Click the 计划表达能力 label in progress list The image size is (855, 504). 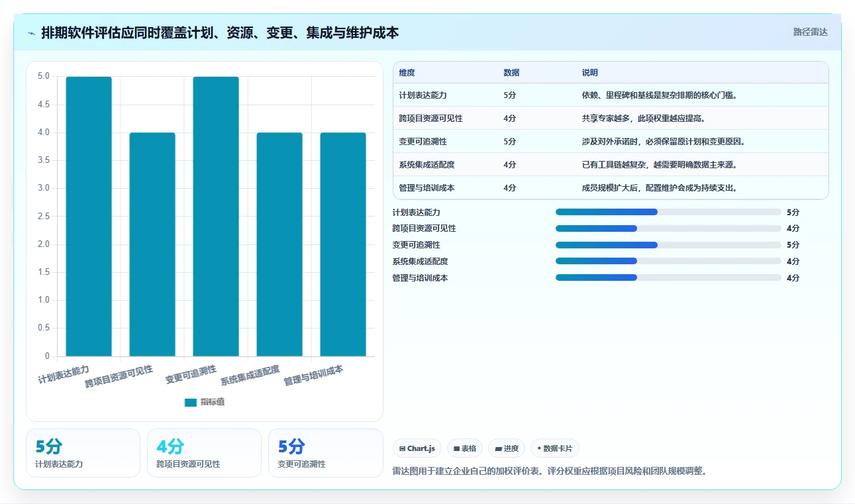pos(417,213)
